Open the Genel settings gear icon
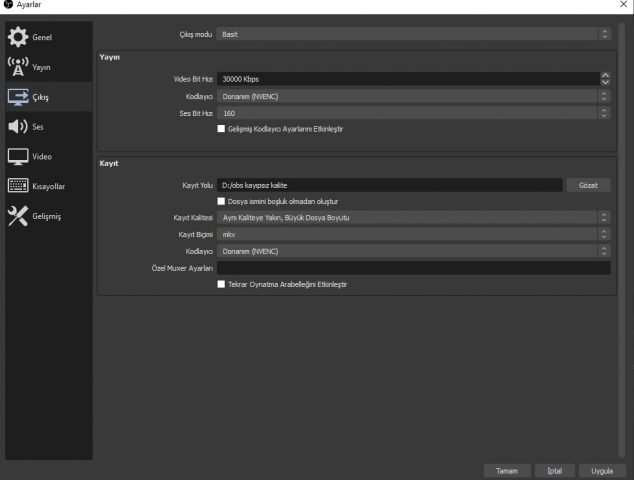Viewport: 634px width, 480px height. pos(18,37)
